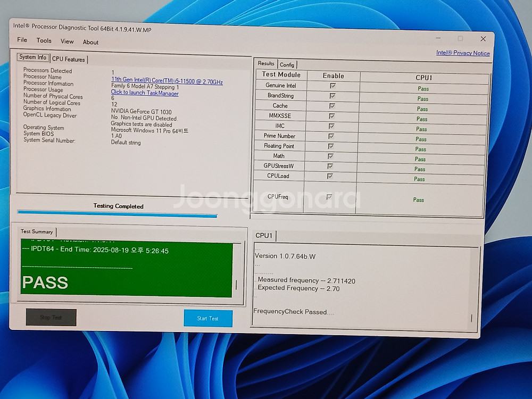
Task: Click the Expected Frequency 2.70 line
Action: tap(298, 288)
